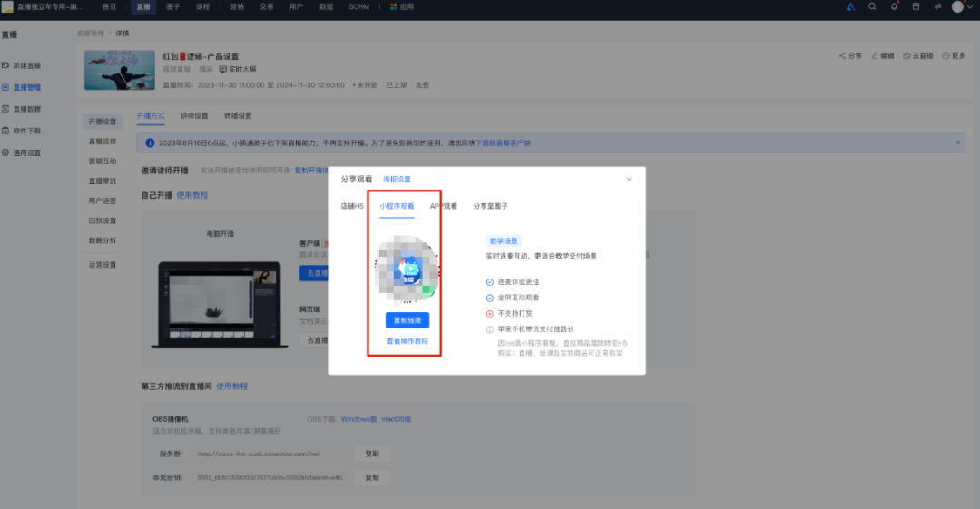This screenshot has width=980, height=509.
Task: Click the user avatar in top bar
Action: pyautogui.click(x=957, y=7)
